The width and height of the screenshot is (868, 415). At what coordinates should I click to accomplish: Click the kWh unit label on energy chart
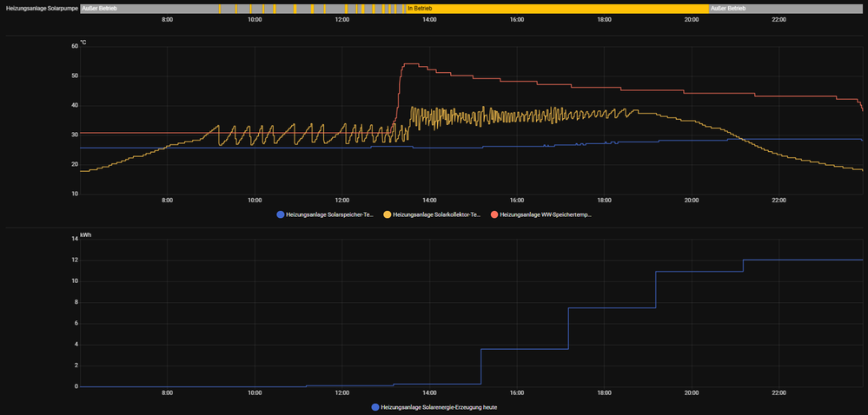pyautogui.click(x=86, y=234)
